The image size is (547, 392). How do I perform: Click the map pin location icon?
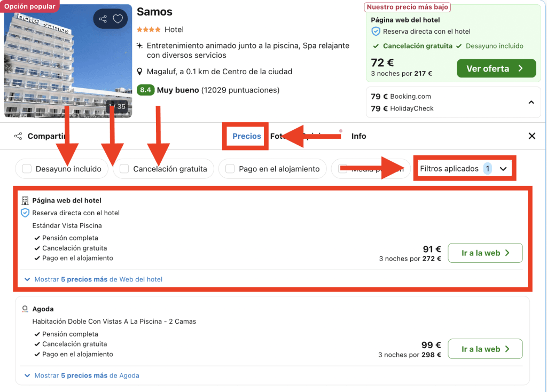[x=140, y=72]
